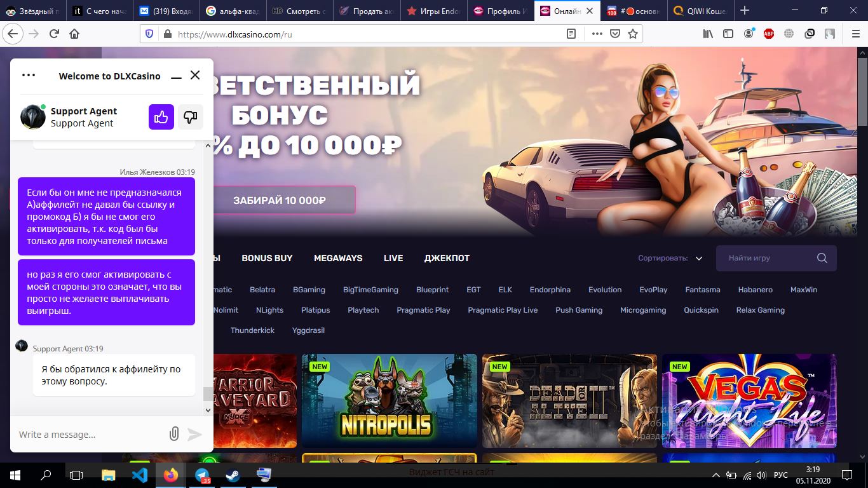868x488 pixels.
Task: Open the Vegas Night Life game
Action: coord(749,401)
